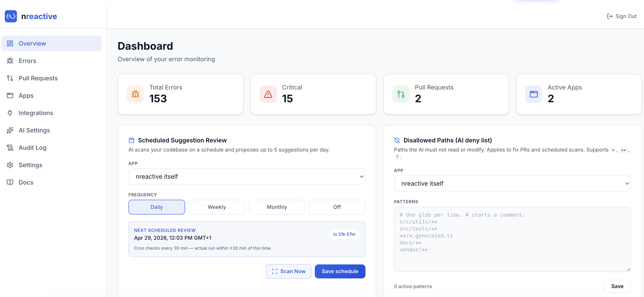Screen dimensions: 644x297
Task: Turn scheduled review Off
Action: (x=337, y=207)
